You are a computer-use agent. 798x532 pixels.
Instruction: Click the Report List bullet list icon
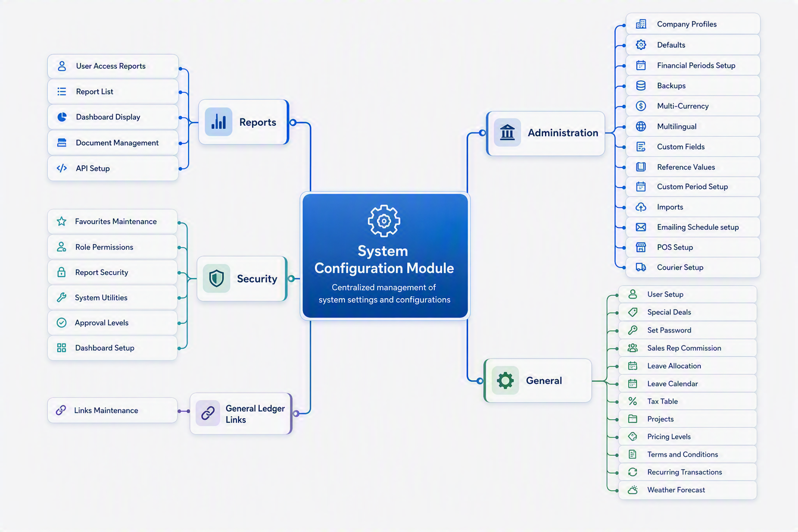click(62, 91)
